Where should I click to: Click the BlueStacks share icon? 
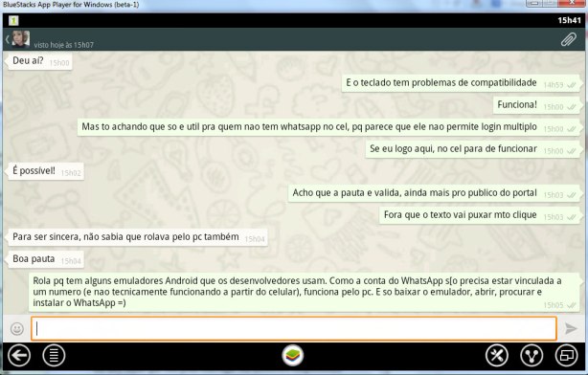(x=531, y=355)
